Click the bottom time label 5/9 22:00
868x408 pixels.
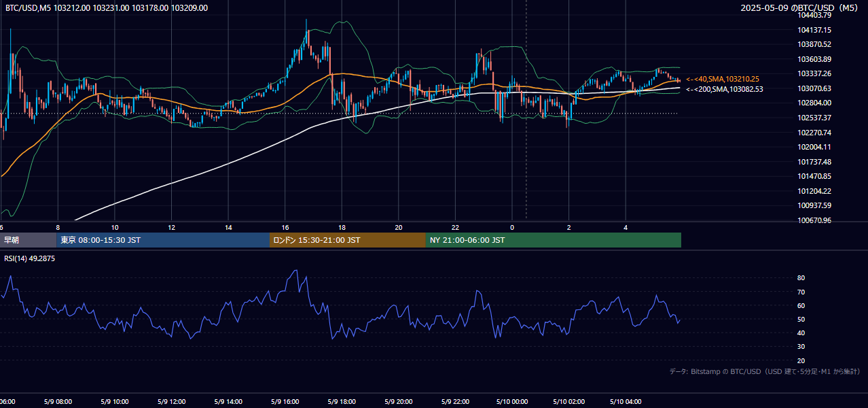455,402
